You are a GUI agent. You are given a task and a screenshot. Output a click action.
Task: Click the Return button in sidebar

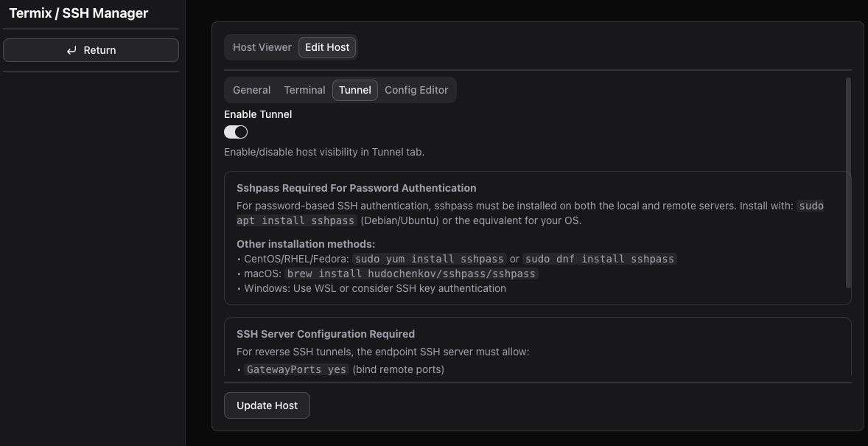(91, 50)
